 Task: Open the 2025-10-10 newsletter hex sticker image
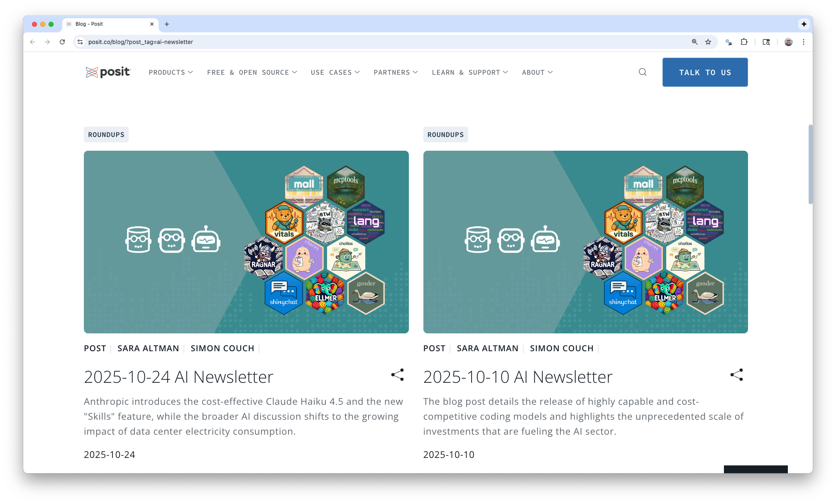[x=586, y=242]
